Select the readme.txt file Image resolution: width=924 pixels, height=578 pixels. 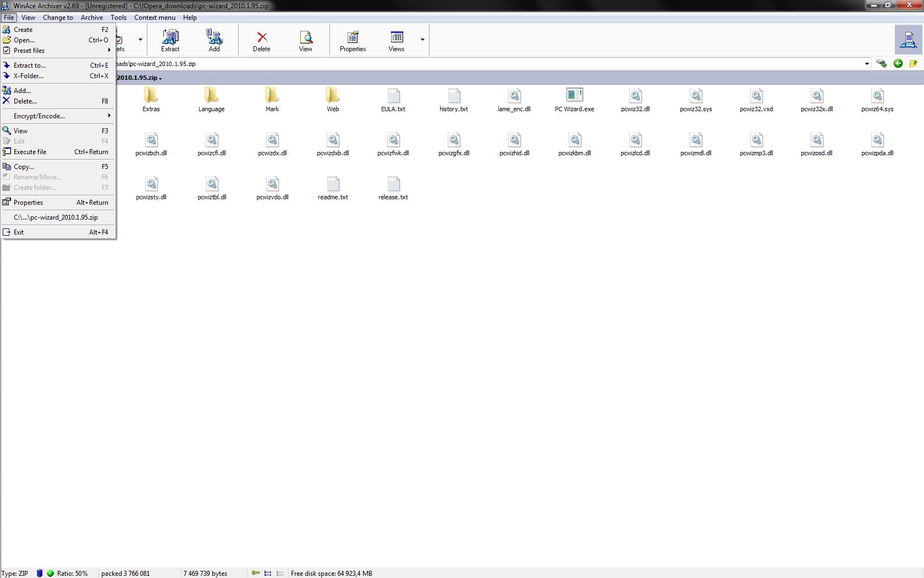333,187
